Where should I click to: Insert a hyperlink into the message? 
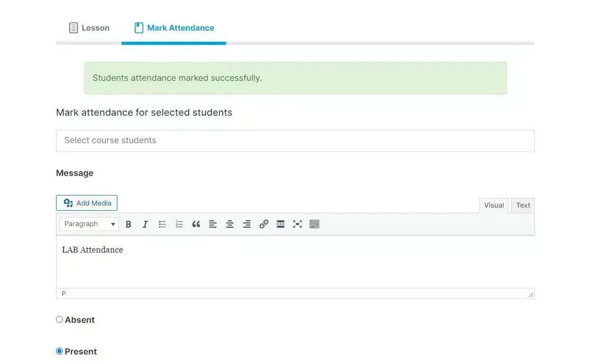264,223
